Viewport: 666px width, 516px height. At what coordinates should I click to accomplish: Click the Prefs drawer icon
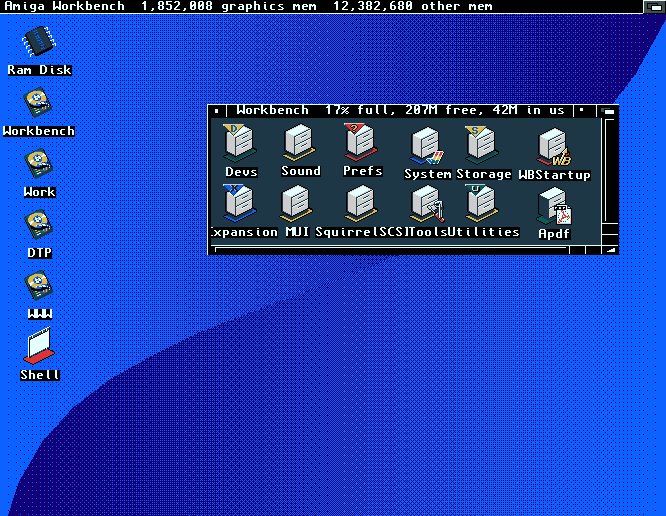360,142
